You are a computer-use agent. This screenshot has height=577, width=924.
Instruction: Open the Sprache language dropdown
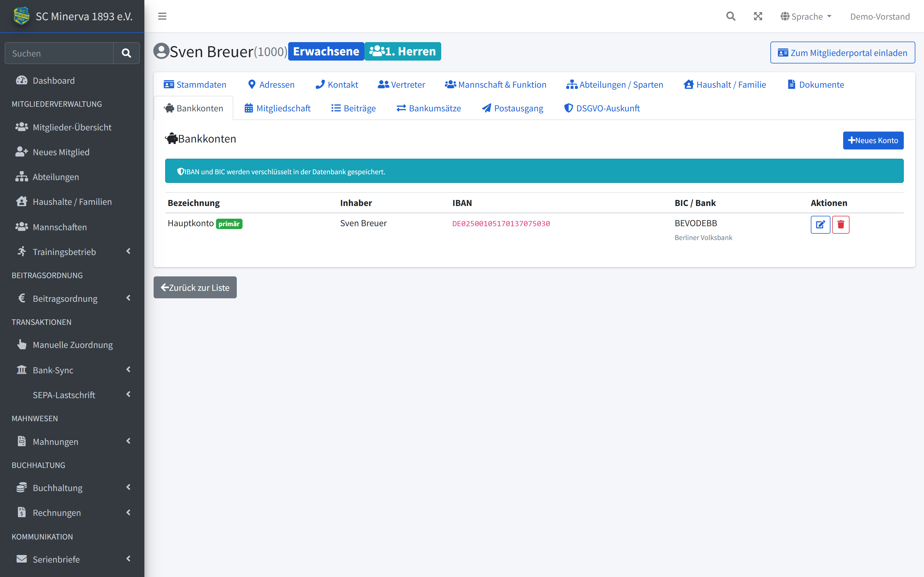coord(806,16)
